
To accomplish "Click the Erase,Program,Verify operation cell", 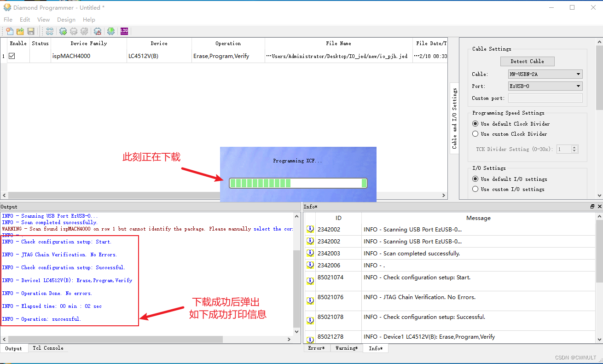I will click(228, 56).
